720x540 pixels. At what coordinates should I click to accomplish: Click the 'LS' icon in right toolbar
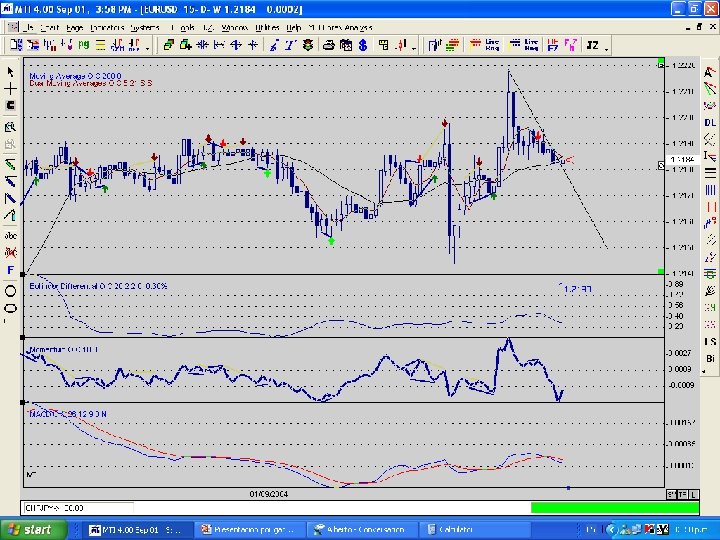[710, 341]
